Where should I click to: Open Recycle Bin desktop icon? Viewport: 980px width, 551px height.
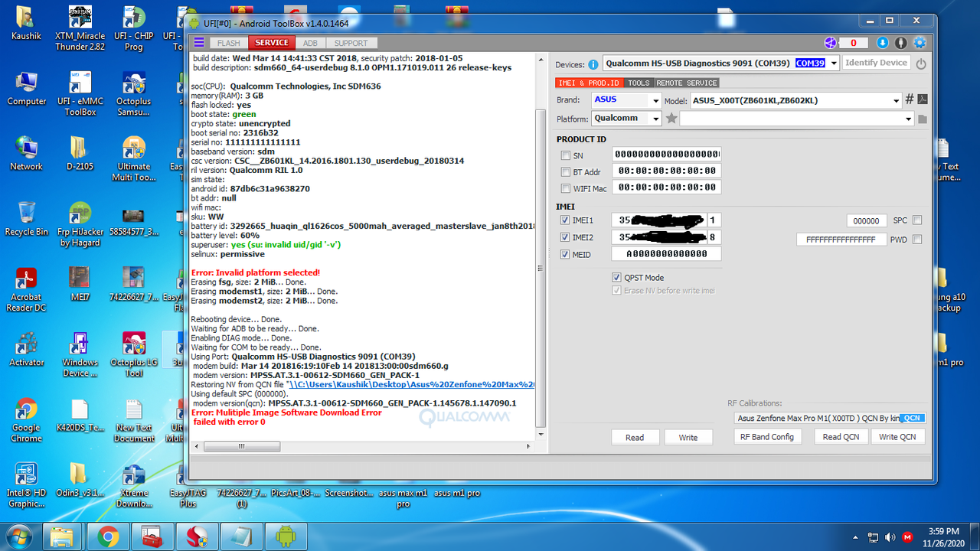pos(26,220)
